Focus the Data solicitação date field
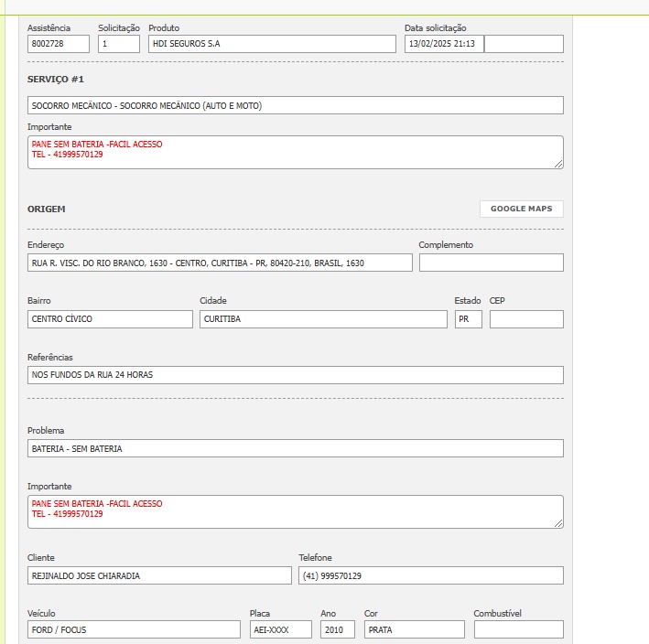 444,44
